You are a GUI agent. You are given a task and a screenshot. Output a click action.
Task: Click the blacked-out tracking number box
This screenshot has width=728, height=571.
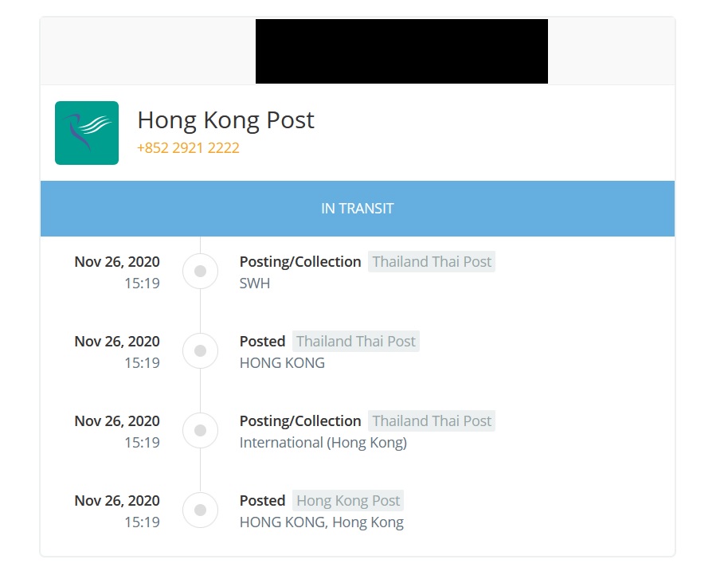(x=401, y=51)
